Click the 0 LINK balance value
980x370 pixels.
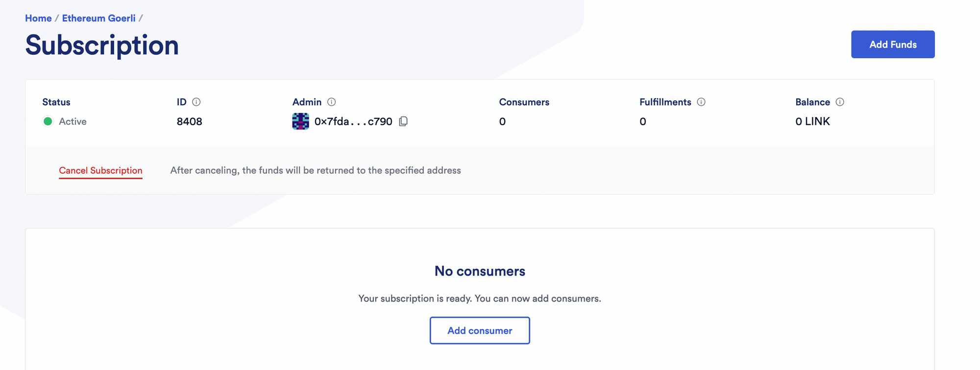coord(813,121)
